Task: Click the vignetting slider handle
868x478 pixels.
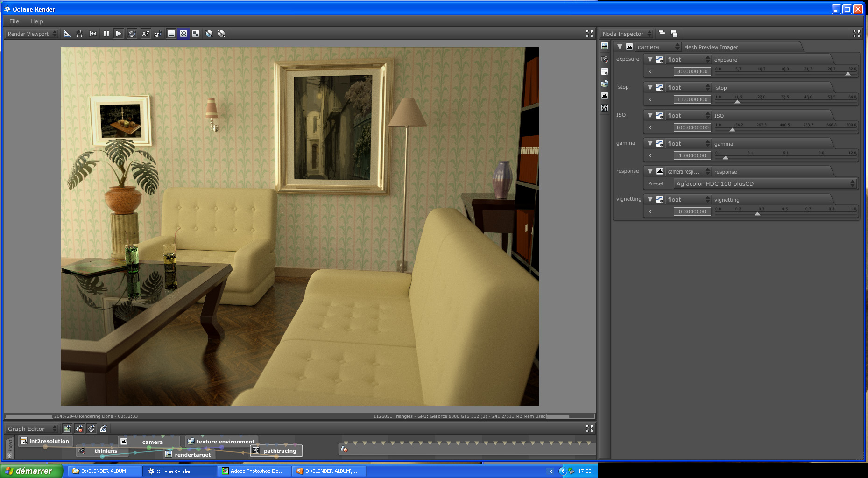Action: [x=757, y=214]
